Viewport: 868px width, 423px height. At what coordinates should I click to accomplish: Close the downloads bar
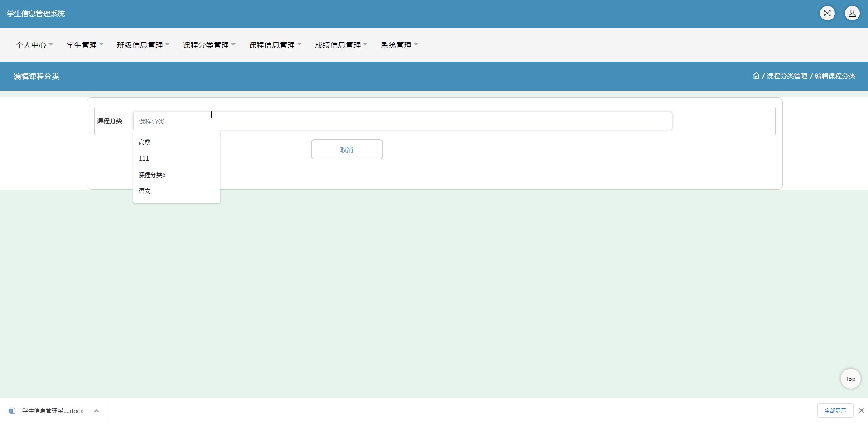point(861,410)
